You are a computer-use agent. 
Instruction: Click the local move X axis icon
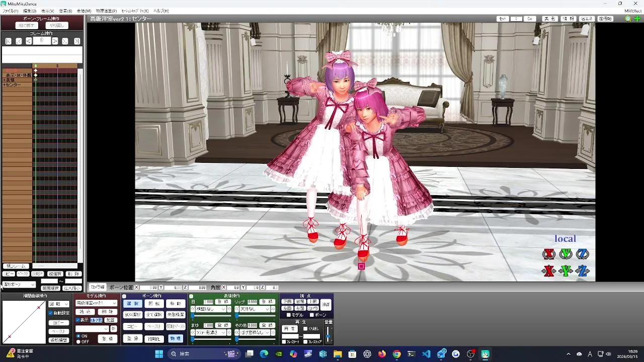(549, 271)
